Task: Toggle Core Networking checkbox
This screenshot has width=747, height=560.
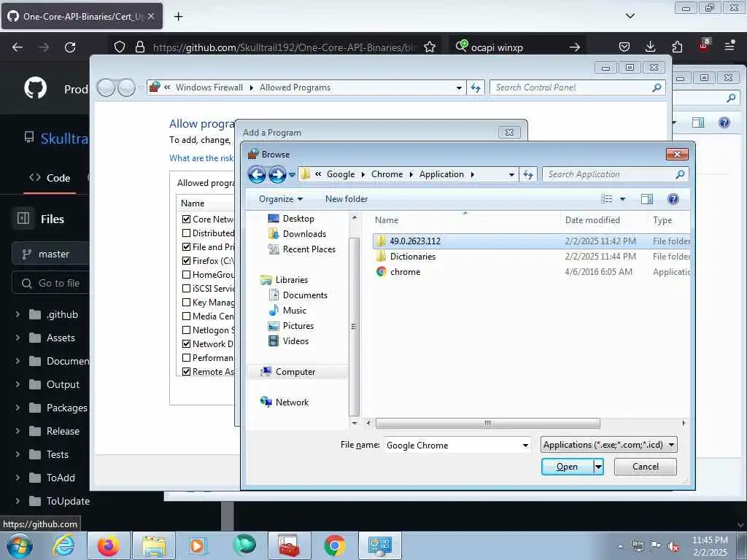Action: pos(186,219)
